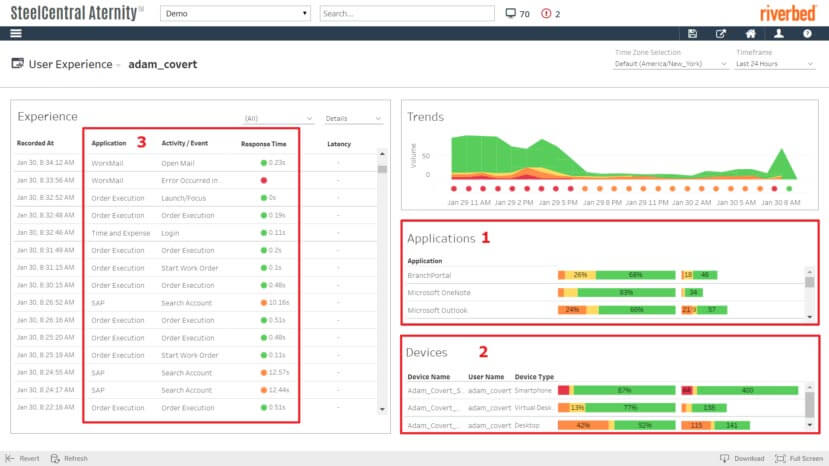
Task: Open help question mark icon
Action: point(807,33)
